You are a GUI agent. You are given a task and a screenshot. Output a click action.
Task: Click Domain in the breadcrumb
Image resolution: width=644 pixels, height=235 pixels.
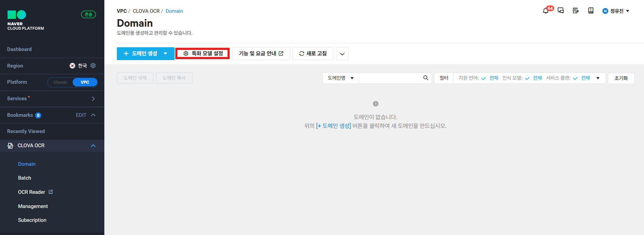174,11
